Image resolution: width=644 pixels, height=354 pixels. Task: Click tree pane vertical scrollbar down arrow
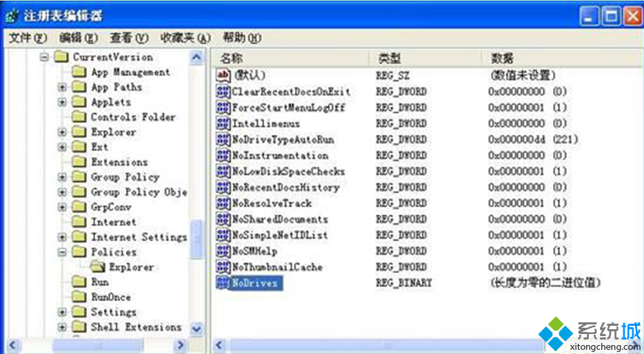(x=197, y=329)
